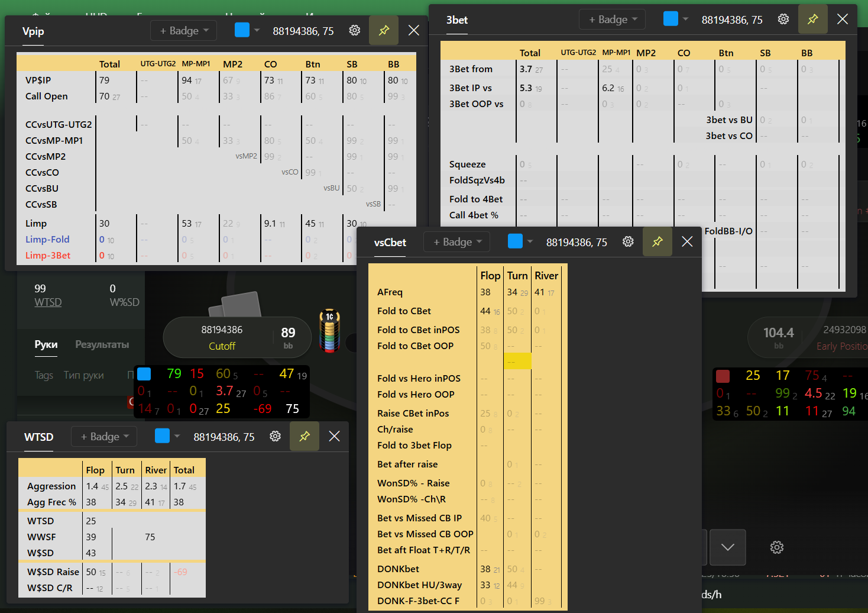Close the Vpip popup
868x613 pixels.
(x=414, y=30)
